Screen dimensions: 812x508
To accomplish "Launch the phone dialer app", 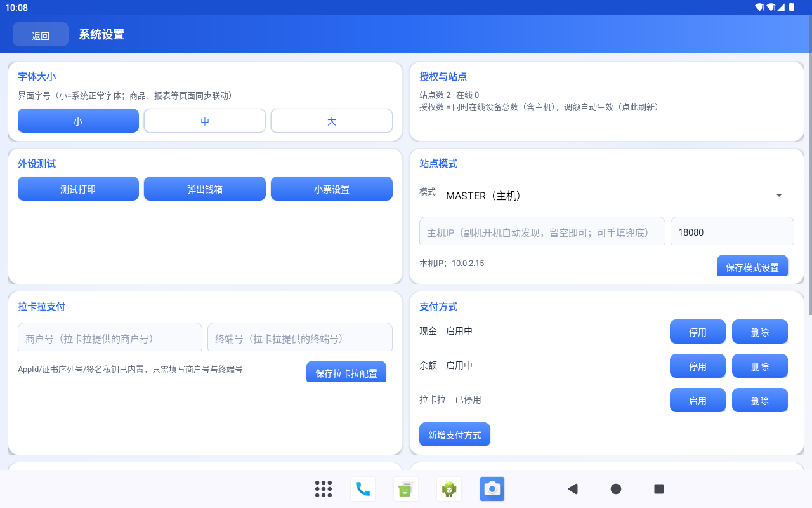I will click(363, 489).
